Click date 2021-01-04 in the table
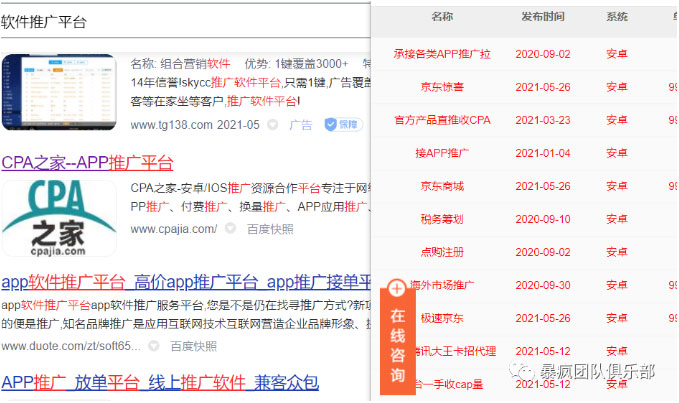The width and height of the screenshot is (679, 403). coord(543,153)
